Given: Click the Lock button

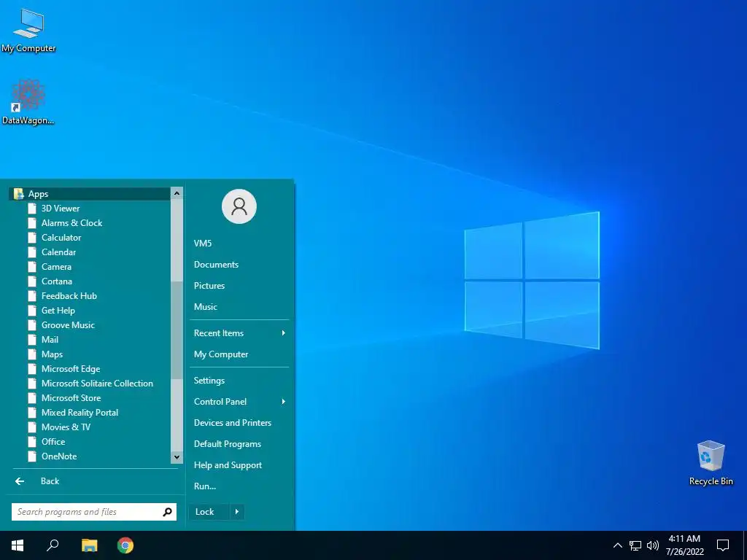Looking at the screenshot, I should pos(209,512).
